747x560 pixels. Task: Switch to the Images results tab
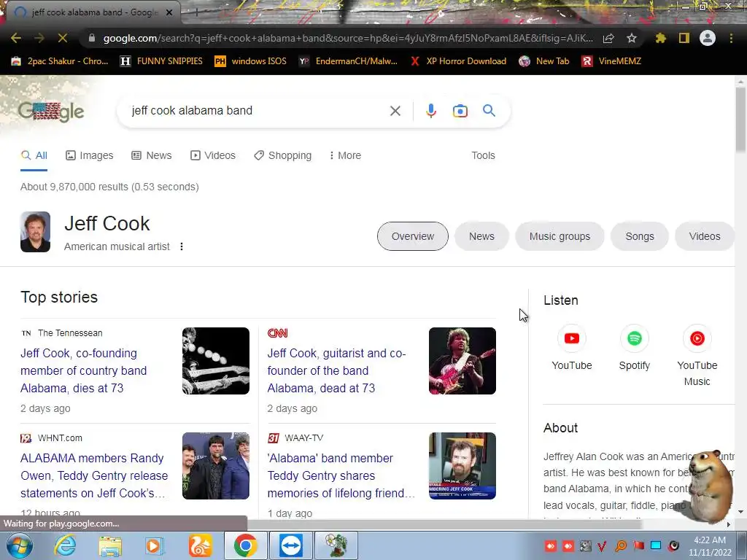pos(90,155)
